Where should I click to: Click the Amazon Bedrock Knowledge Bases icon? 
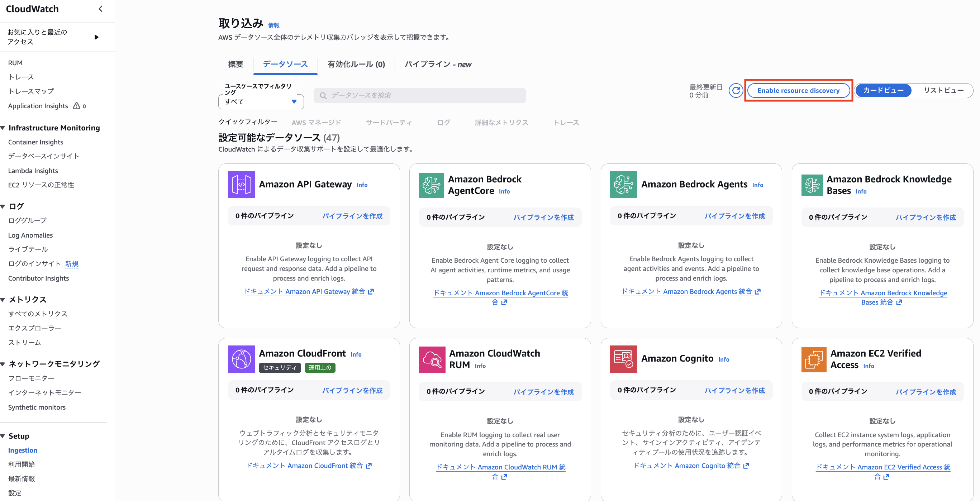click(813, 185)
